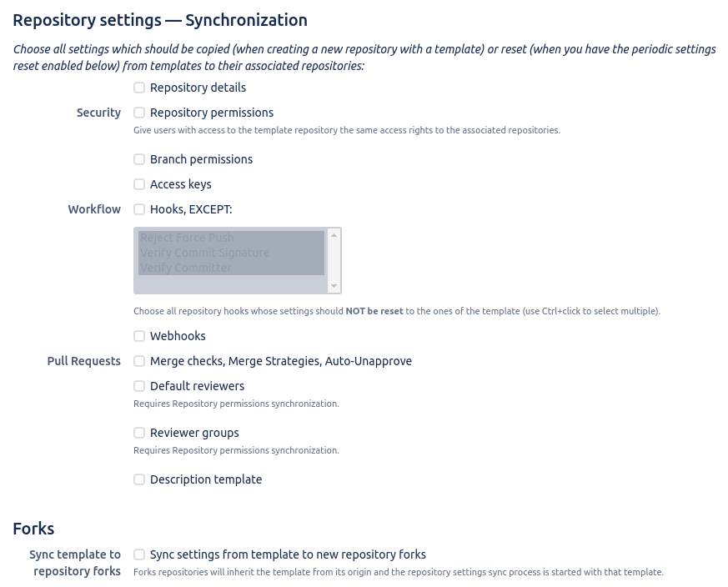Select Reject Force Push in hooks list
The image size is (728, 587).
click(187, 238)
